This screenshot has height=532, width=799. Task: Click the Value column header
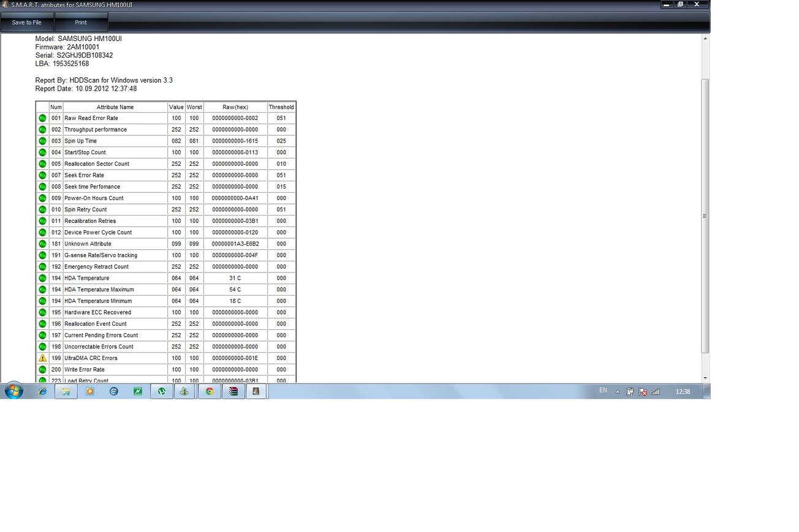point(176,107)
